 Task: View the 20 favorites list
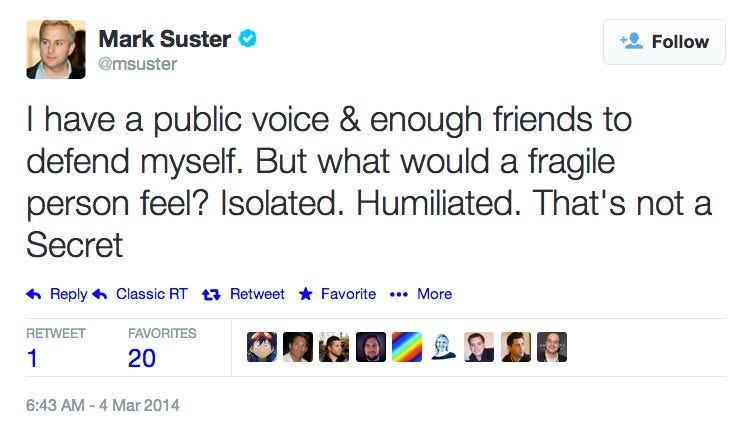coord(142,358)
